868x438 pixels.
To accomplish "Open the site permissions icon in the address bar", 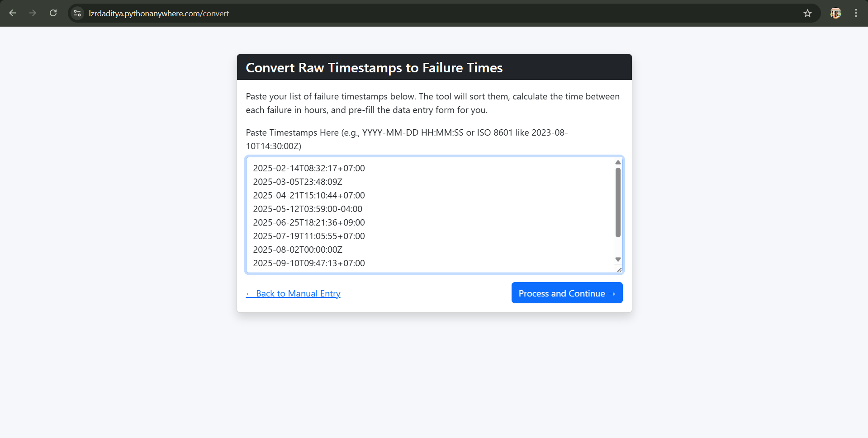I will [77, 13].
